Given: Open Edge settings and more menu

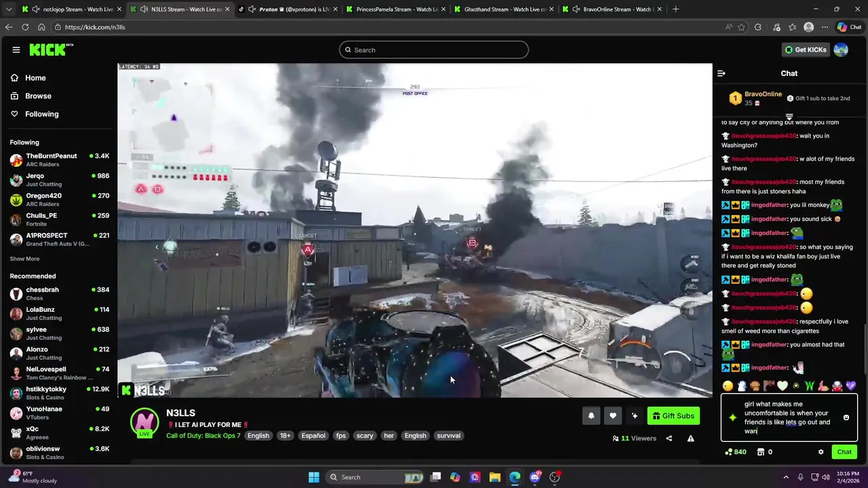Looking at the screenshot, I should (825, 27).
